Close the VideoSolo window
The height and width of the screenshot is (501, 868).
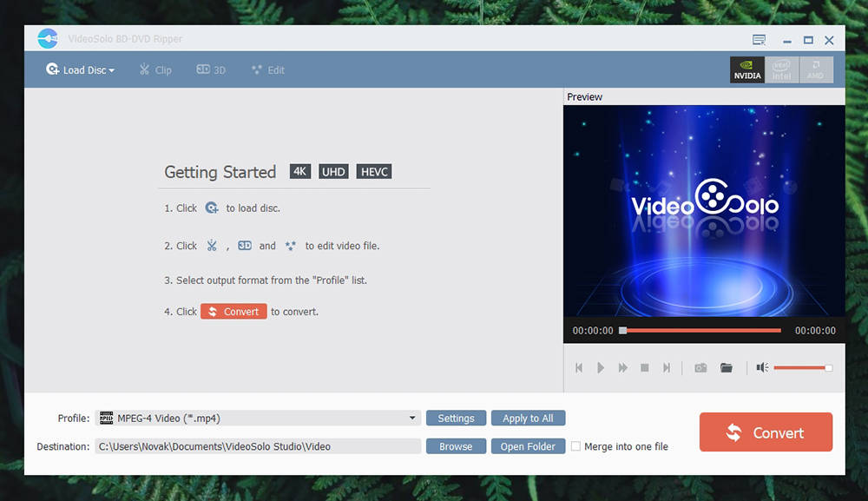[829, 40]
